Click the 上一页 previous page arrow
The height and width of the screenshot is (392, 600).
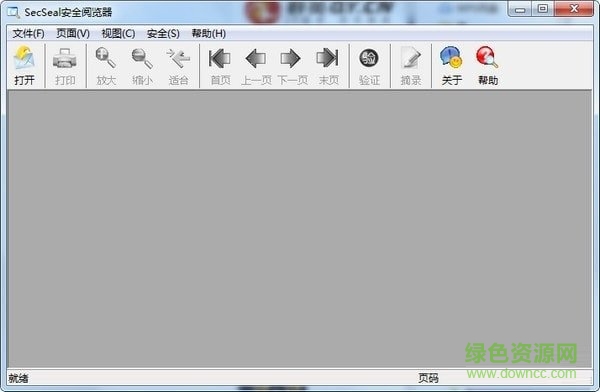tap(256, 58)
